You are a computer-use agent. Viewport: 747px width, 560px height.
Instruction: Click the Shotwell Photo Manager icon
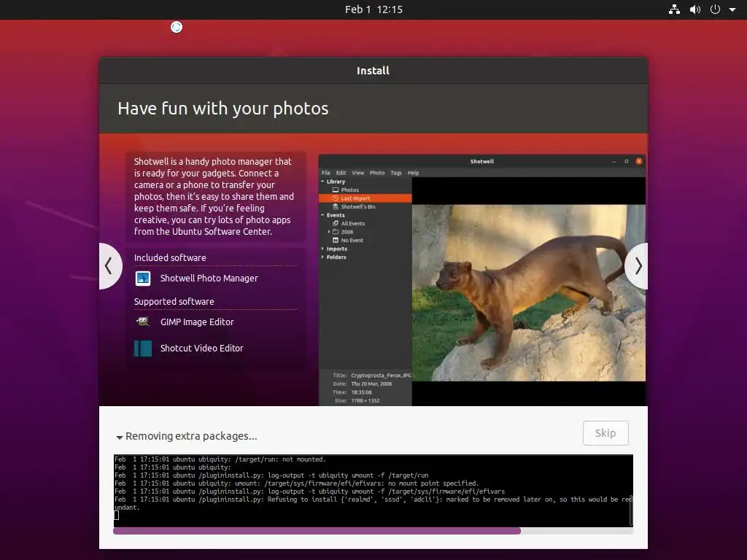click(x=143, y=278)
